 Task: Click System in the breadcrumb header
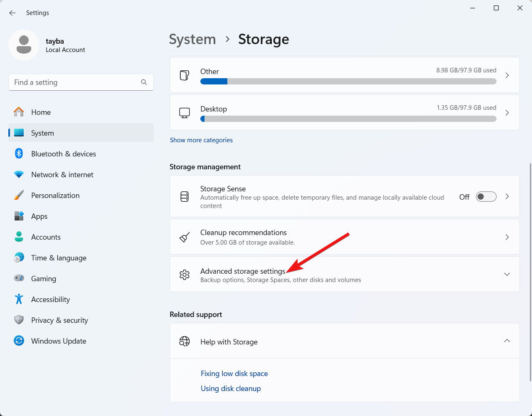[x=192, y=40]
